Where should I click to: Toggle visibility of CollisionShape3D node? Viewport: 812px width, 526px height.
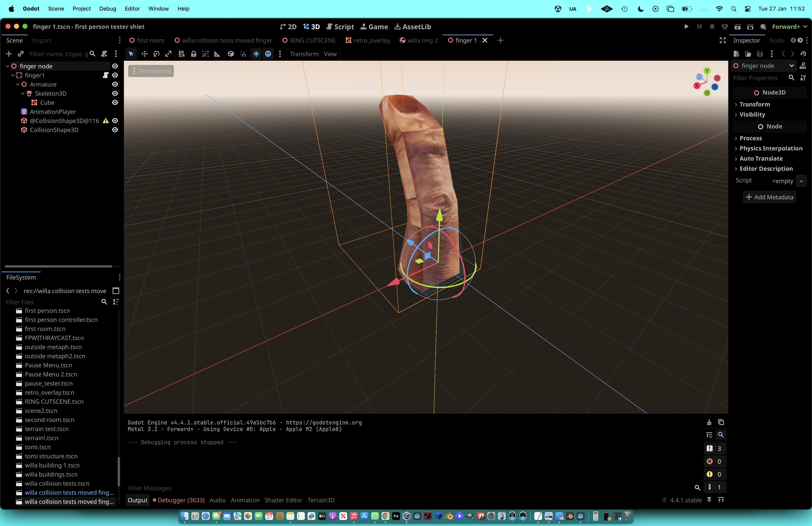[x=115, y=130]
